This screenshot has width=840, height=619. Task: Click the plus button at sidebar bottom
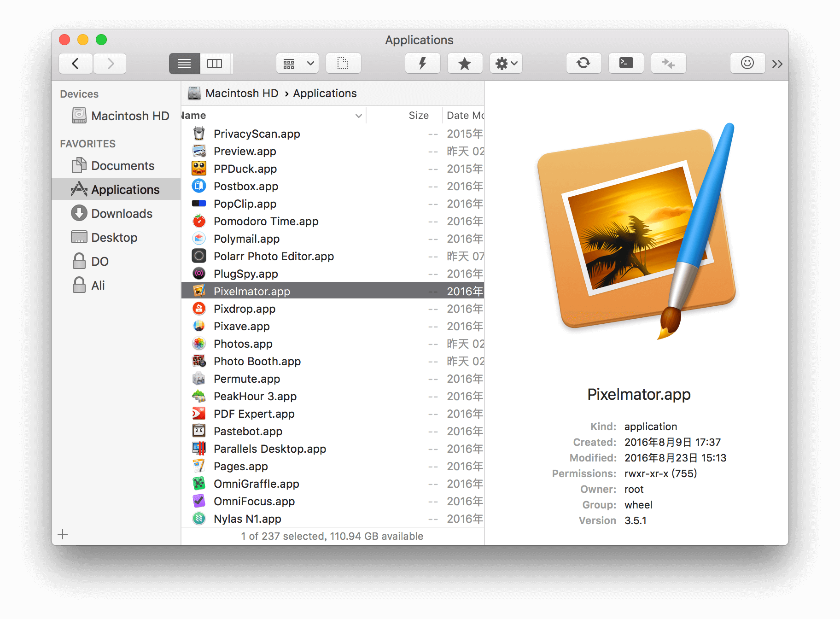coord(63,534)
